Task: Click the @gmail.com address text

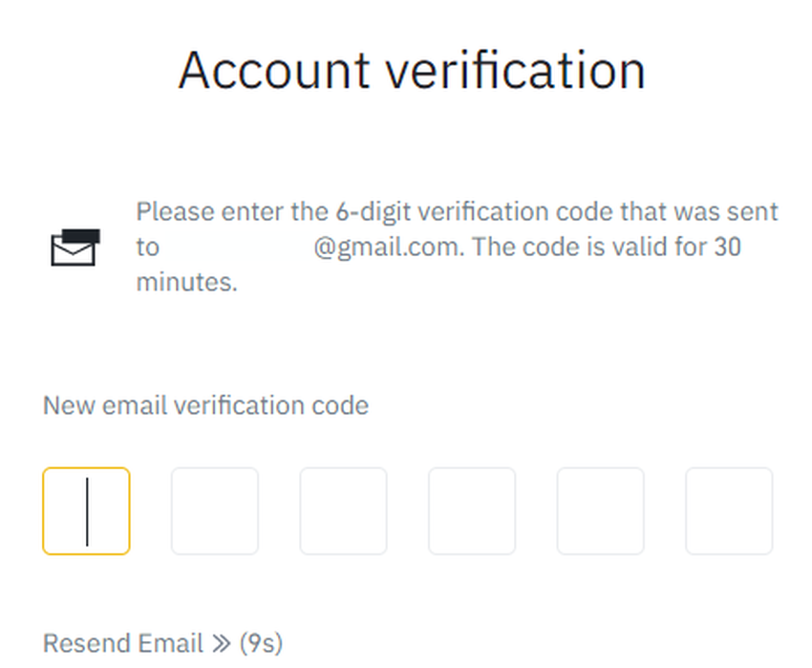Action: pos(388,247)
